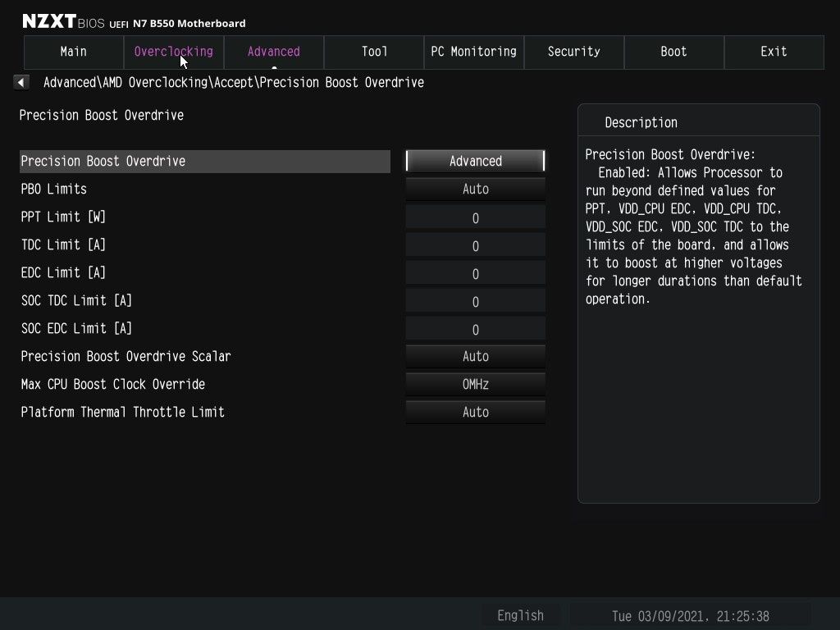The image size is (840, 630).
Task: Open the Exit tab
Action: click(x=774, y=52)
